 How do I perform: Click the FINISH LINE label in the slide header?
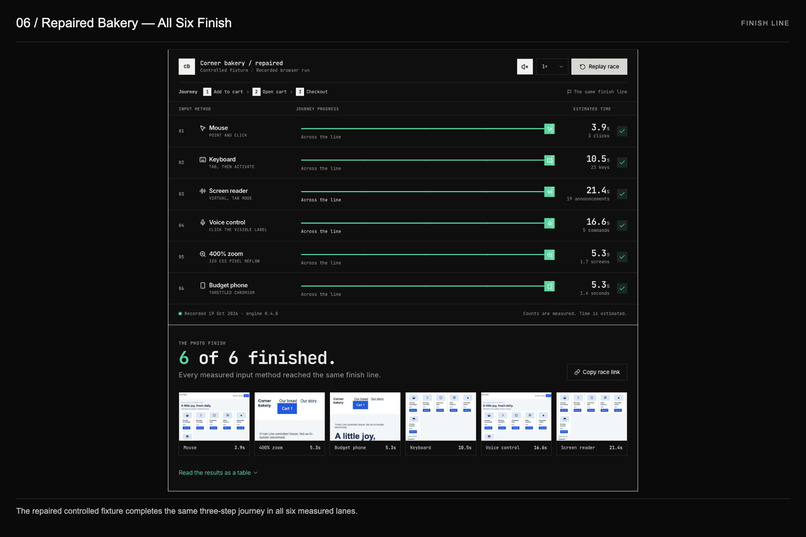point(765,23)
